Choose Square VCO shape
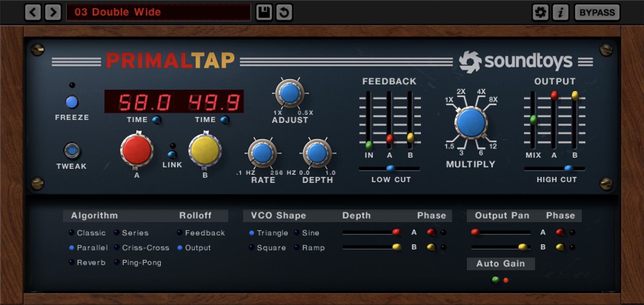 [x=267, y=248]
